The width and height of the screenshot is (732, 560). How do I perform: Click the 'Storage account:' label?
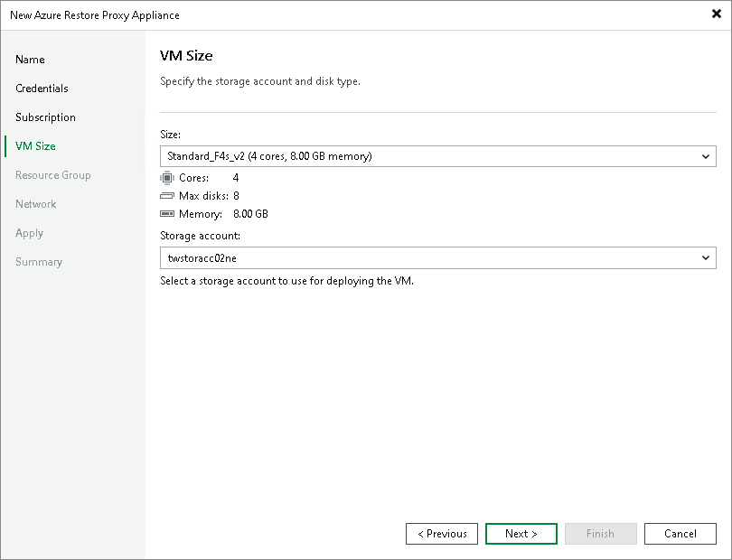point(200,236)
